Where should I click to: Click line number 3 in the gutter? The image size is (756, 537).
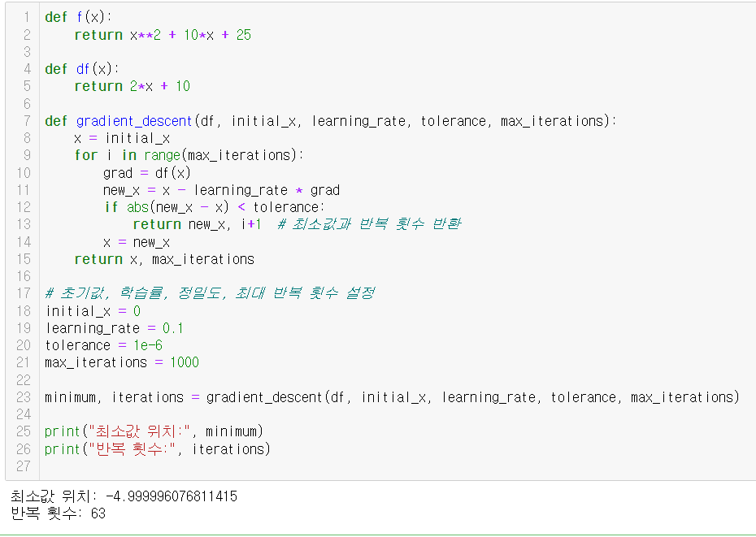pos(27,51)
